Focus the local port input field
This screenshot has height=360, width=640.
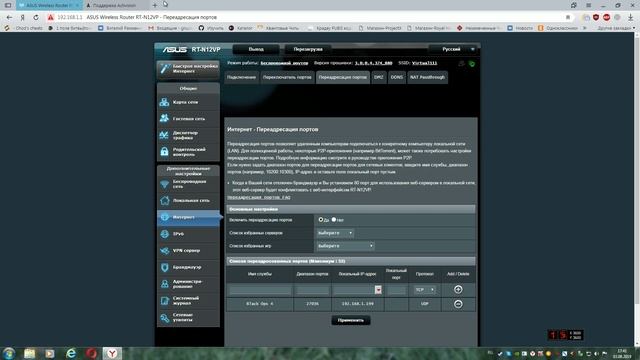[x=396, y=290]
